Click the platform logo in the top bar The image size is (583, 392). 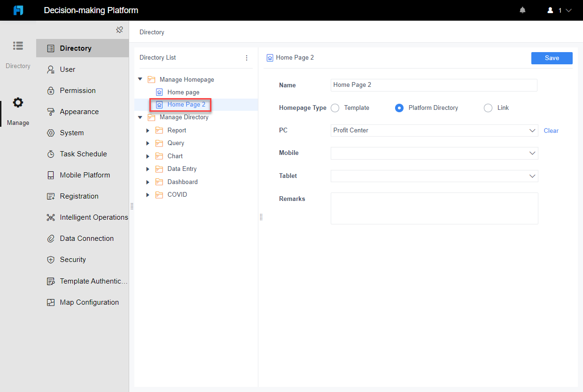[18, 10]
